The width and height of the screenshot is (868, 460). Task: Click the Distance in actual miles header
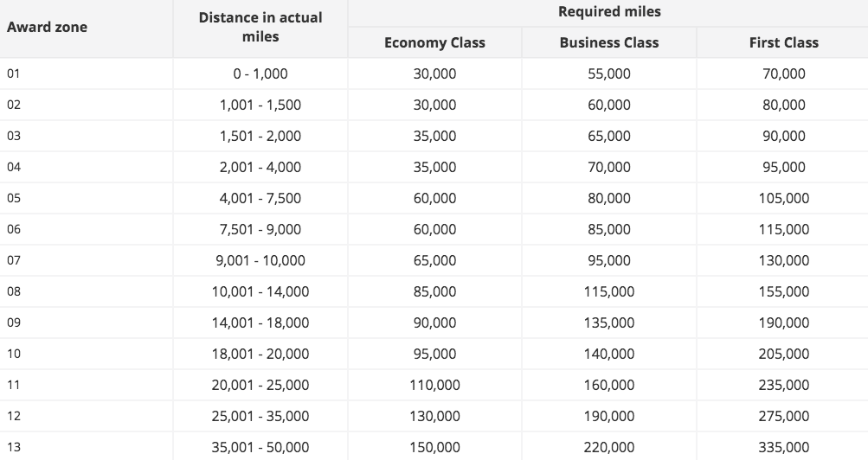pyautogui.click(x=260, y=27)
